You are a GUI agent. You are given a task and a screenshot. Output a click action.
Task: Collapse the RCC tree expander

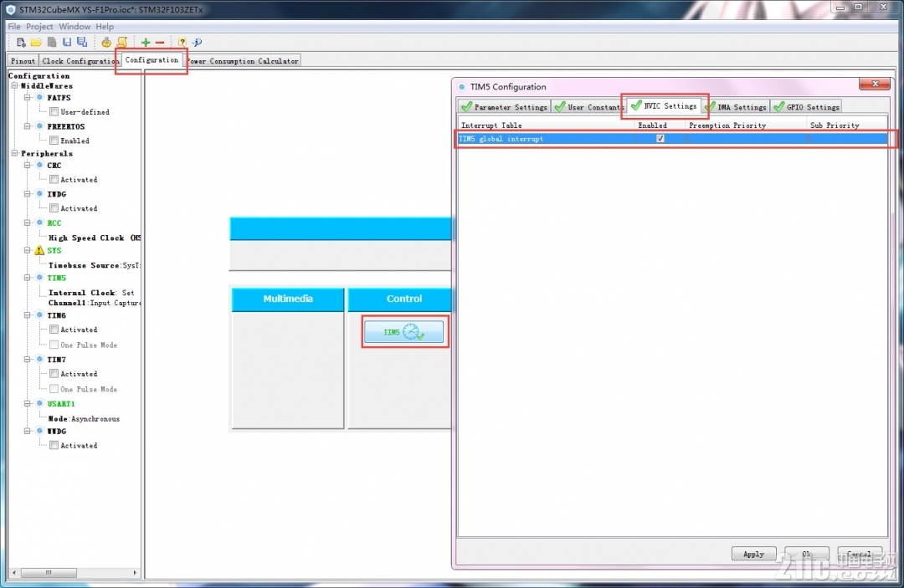[x=27, y=222]
